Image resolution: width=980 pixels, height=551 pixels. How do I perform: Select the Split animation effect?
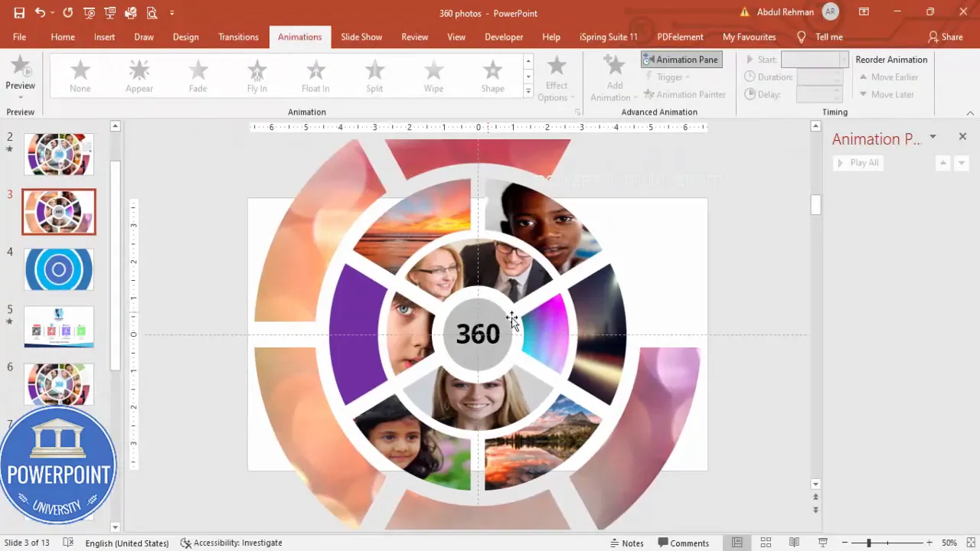(374, 77)
